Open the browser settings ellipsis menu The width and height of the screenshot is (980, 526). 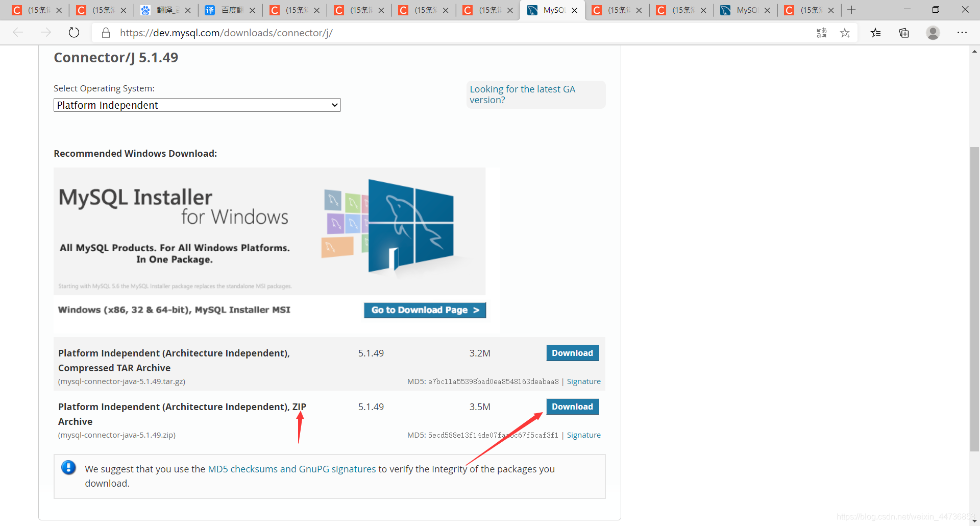point(962,33)
